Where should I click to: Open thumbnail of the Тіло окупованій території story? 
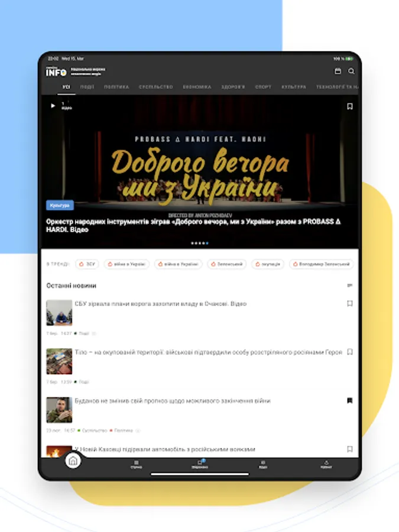coord(59,361)
